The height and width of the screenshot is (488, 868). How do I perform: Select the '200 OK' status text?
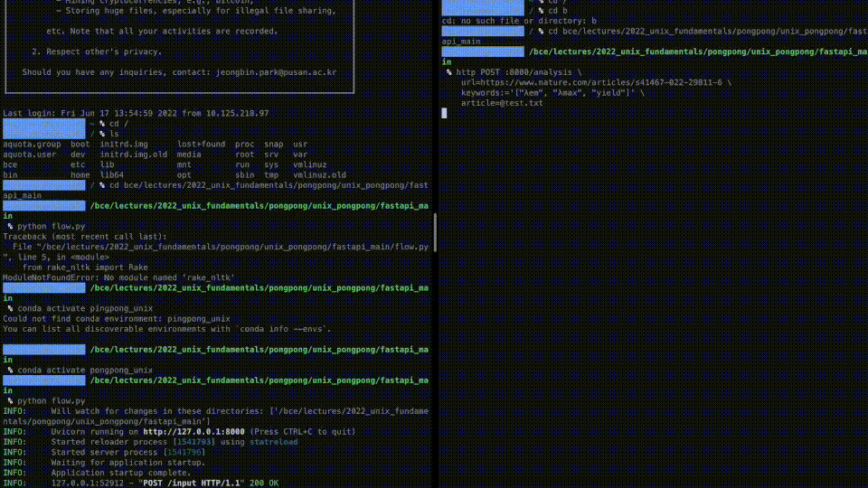coord(264,483)
